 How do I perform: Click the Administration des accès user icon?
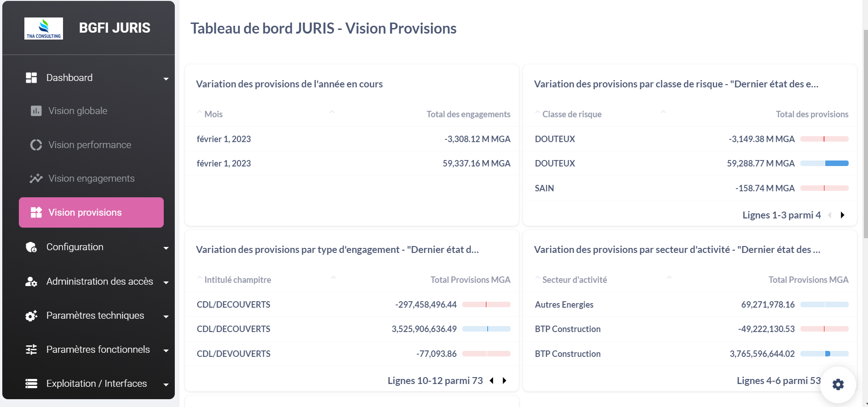pyautogui.click(x=31, y=281)
